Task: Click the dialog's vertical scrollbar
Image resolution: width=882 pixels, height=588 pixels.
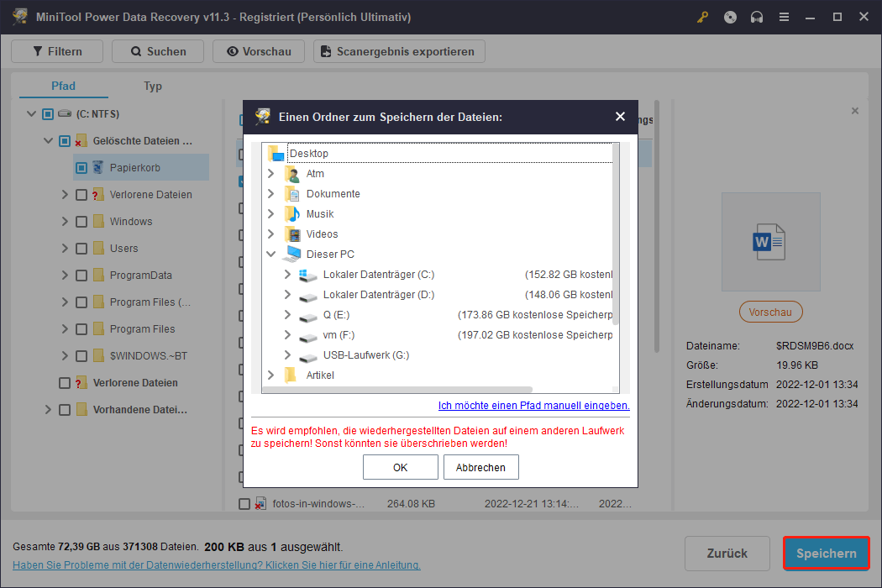Action: coord(616,234)
